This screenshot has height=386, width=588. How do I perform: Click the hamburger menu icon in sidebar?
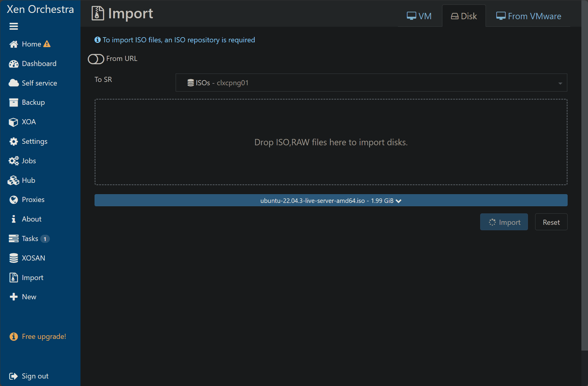pyautogui.click(x=14, y=26)
